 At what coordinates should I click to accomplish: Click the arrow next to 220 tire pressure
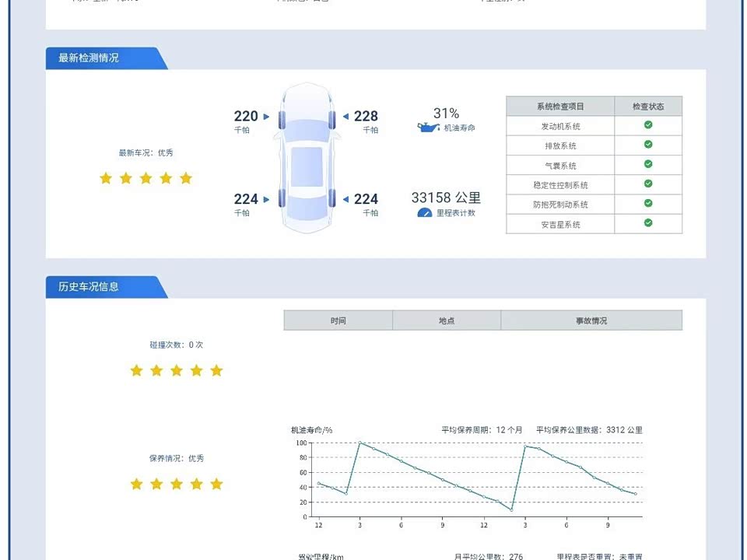coord(267,117)
